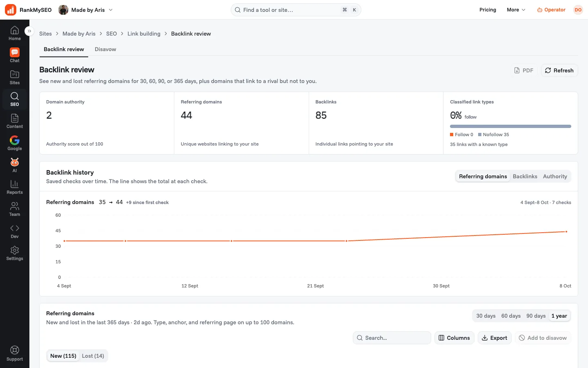
Task: Export the referring domains list
Action: [494, 338]
